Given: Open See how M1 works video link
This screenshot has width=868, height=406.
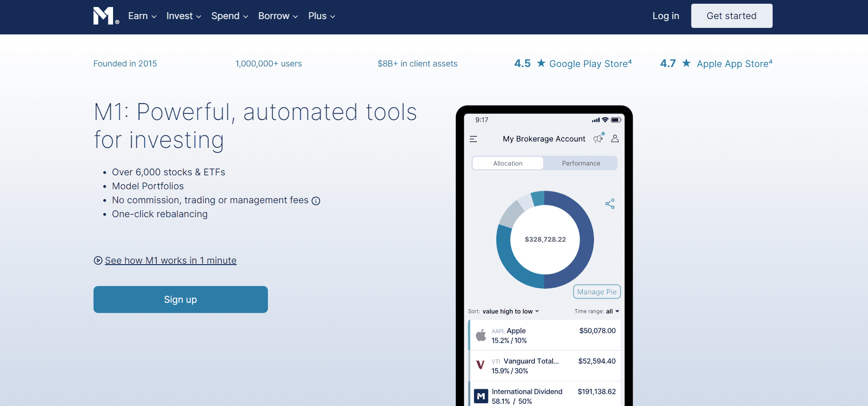Looking at the screenshot, I should 171,260.
